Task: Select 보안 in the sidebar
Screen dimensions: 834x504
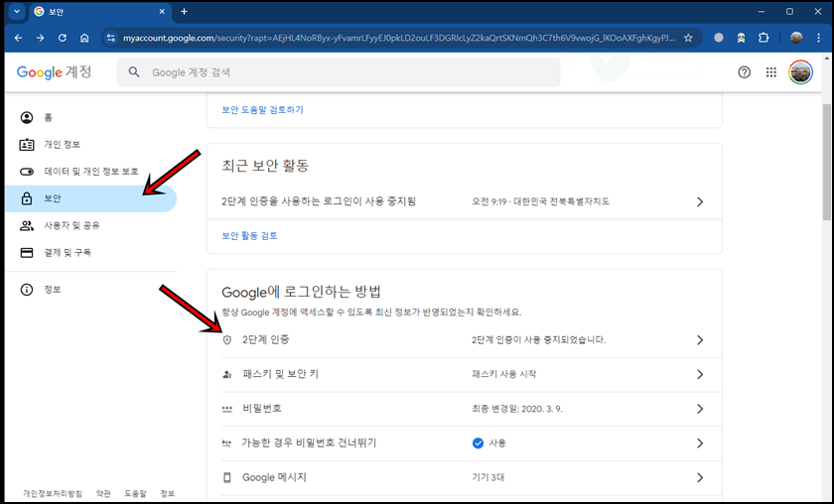Action: click(x=90, y=198)
